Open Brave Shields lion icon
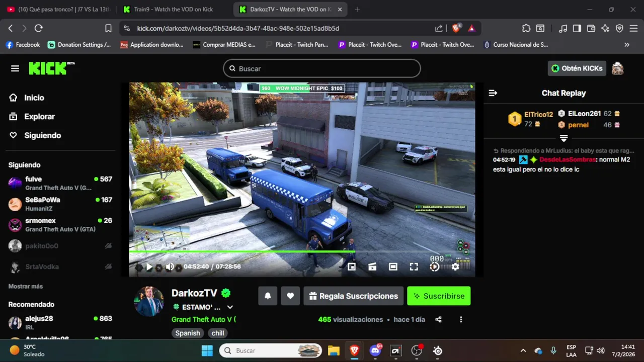644x362 pixels. (x=456, y=29)
